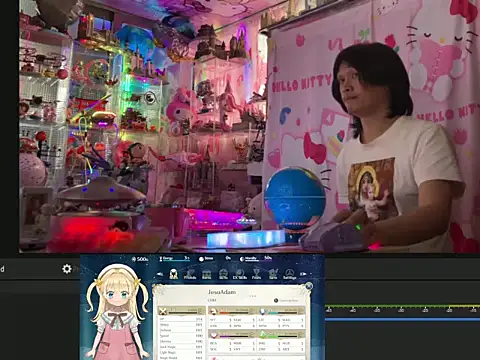Image resolution: width=480 pixels, height=360 pixels.
Task: Select the green-bar attribute category header
Action: click(x=281, y=334)
